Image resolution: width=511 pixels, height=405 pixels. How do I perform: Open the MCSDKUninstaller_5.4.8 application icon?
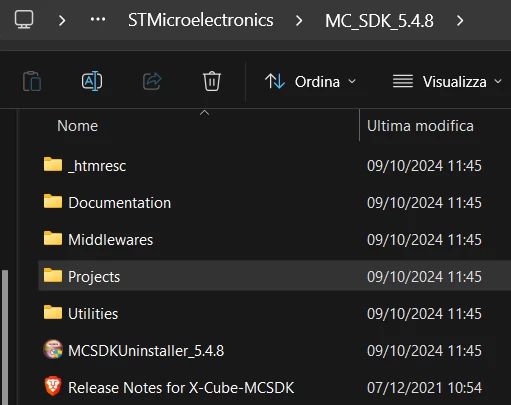(x=53, y=349)
